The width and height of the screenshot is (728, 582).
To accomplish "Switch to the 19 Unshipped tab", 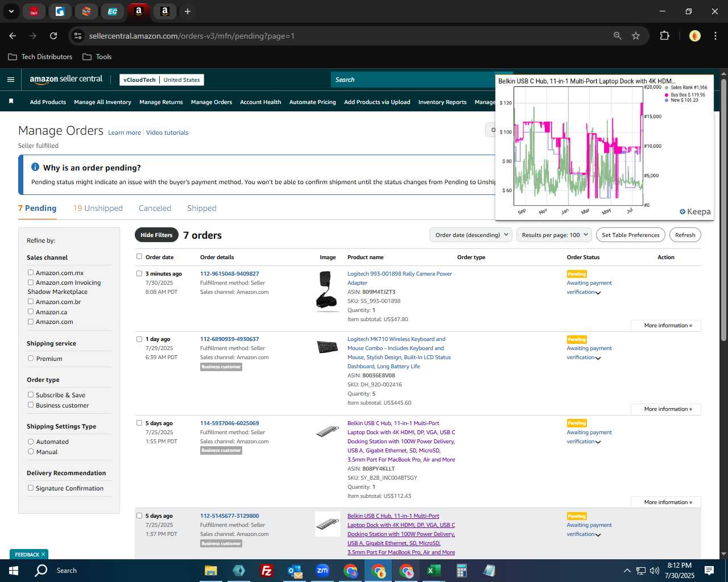I will [x=98, y=208].
